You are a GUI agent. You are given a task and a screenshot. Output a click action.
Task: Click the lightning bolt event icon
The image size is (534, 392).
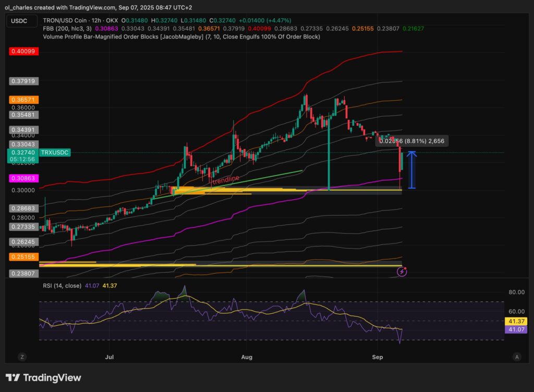pos(402,271)
